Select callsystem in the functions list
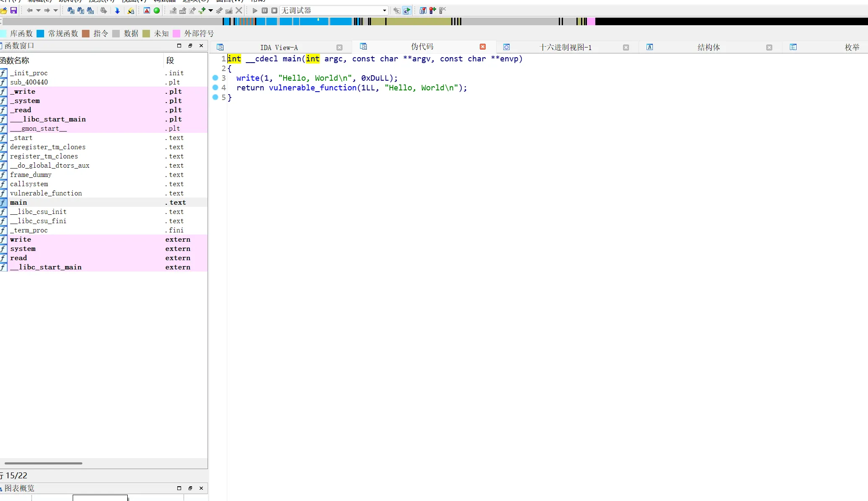Viewport: 868px width, 501px height. tap(29, 184)
